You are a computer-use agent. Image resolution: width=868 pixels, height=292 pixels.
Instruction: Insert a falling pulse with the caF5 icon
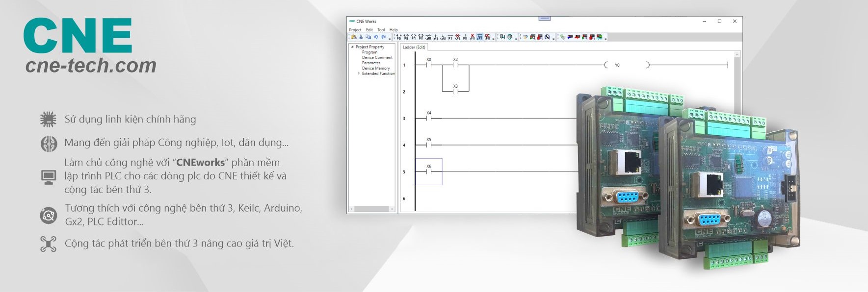click(443, 37)
